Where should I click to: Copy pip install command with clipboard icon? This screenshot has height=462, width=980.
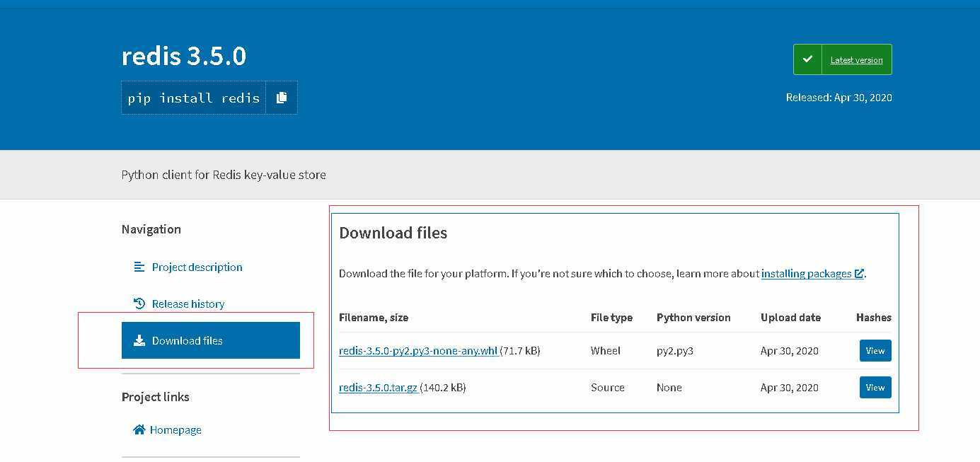click(282, 98)
